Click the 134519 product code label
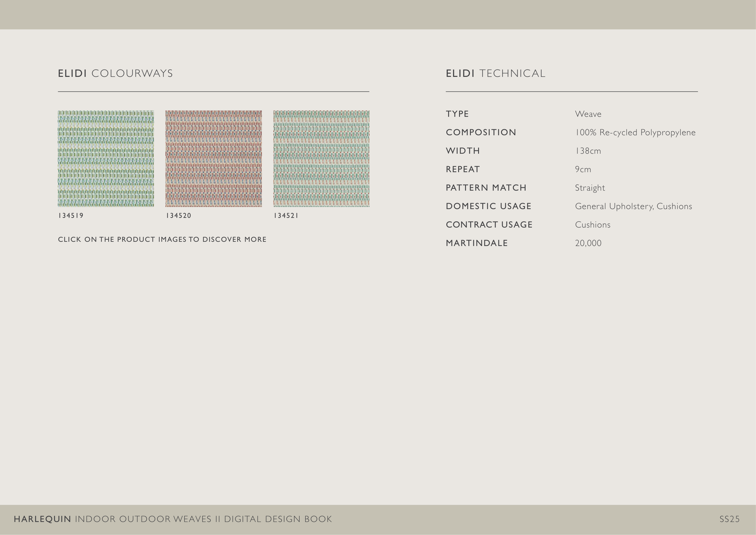The image size is (756, 535). (71, 216)
